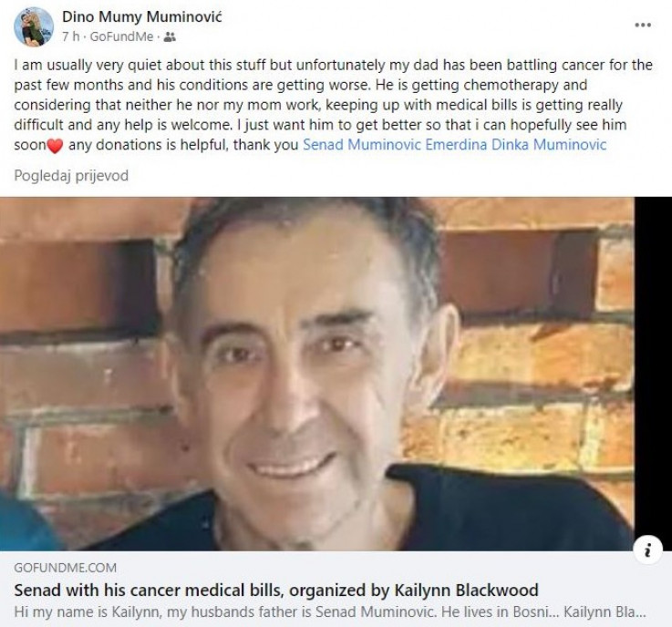Click 'Kailynn Bla...' truncated text at description end
The width and height of the screenshot is (672, 627).
pos(605,612)
